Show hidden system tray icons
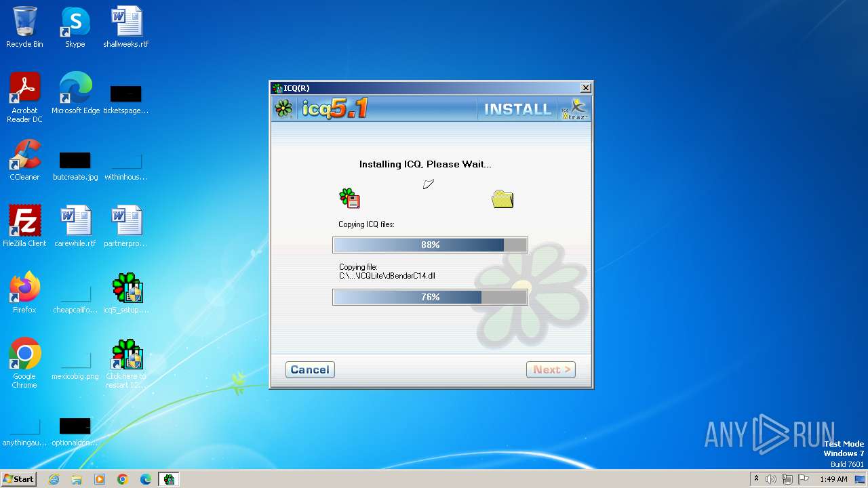The image size is (868, 488). [x=756, y=479]
